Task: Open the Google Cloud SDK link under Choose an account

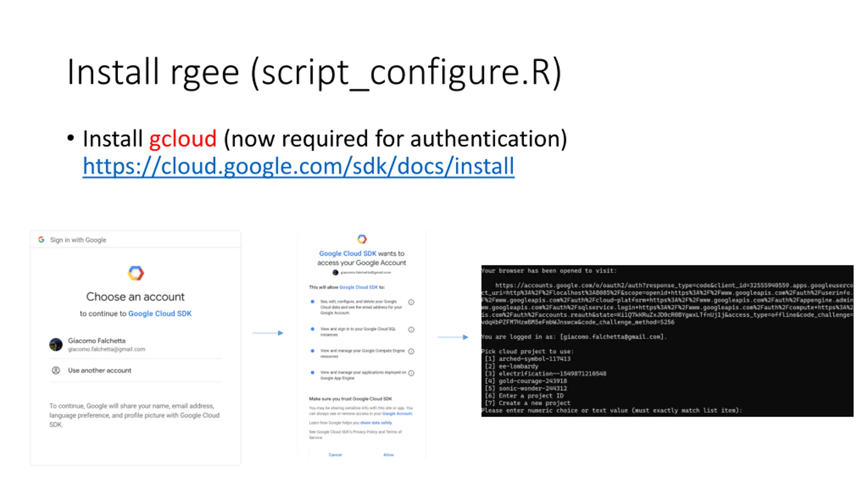Action: (x=160, y=313)
